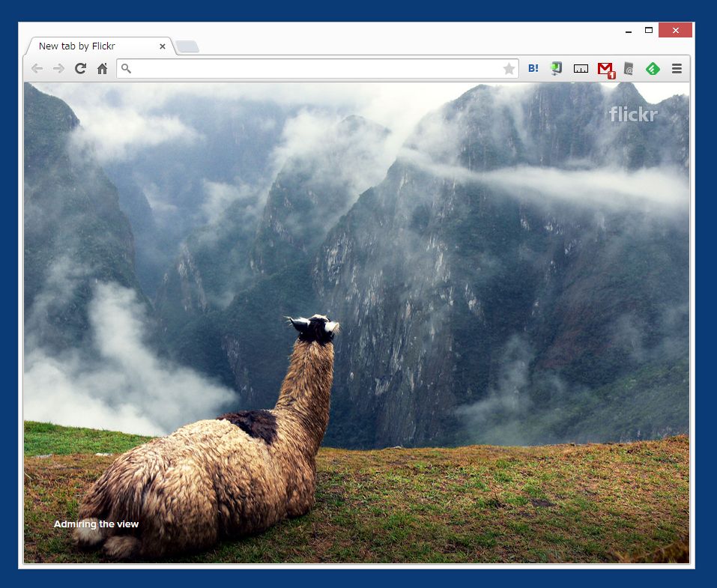The width and height of the screenshot is (717, 588).
Task: Click the search magnifier in the omnibox
Action: pos(126,69)
